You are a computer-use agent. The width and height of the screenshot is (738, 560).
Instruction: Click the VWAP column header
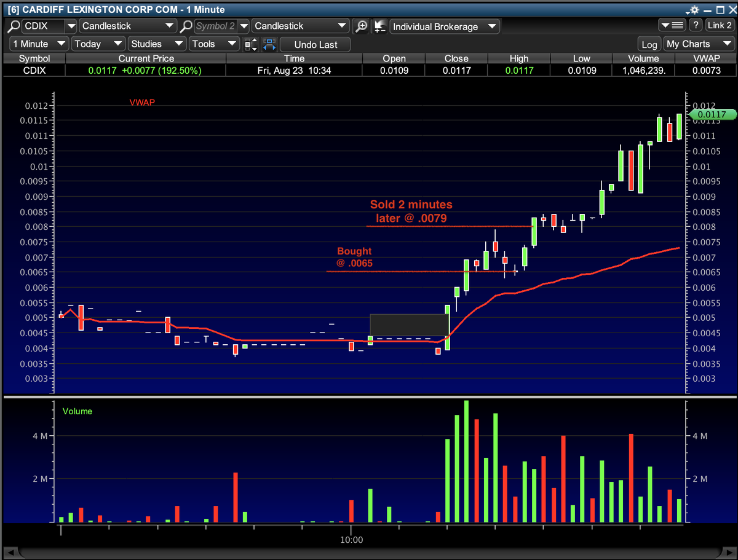[x=705, y=58]
